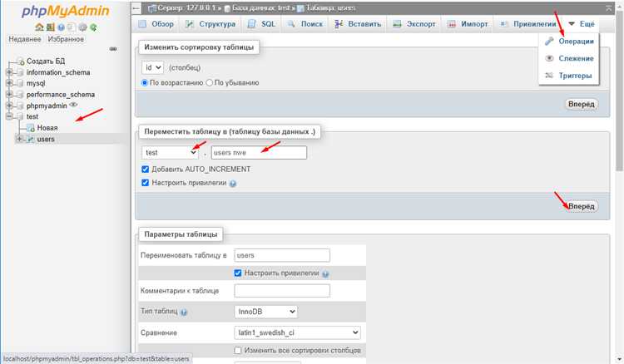This screenshot has width=624, height=364.
Task: Click the performance_schema database icon
Action: [21, 95]
